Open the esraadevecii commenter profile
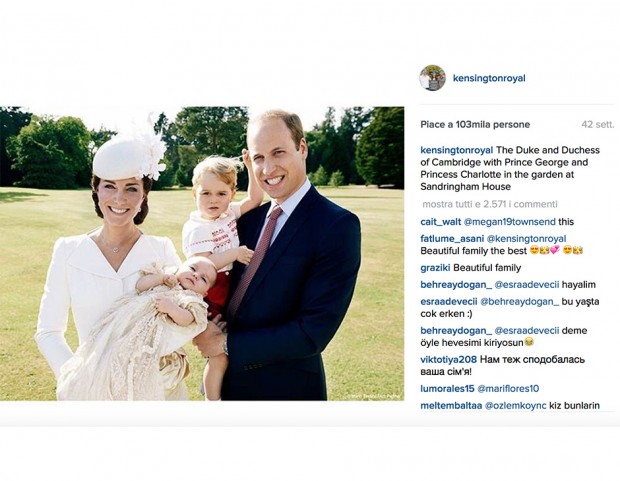The width and height of the screenshot is (620, 481). pyautogui.click(x=449, y=302)
